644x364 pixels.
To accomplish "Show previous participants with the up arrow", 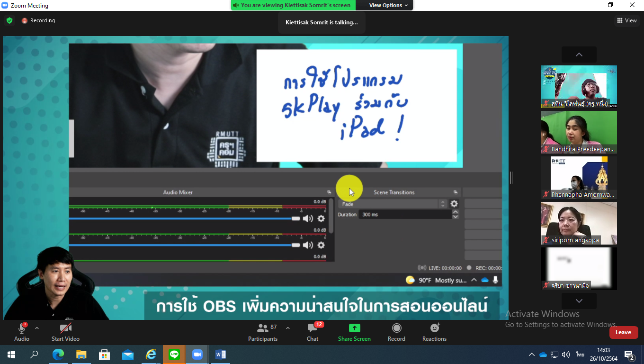I will pyautogui.click(x=579, y=55).
